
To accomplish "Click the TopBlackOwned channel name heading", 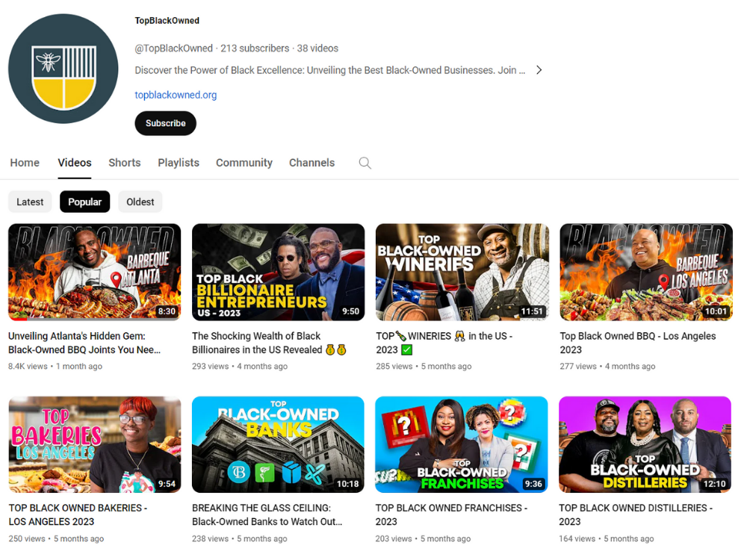I will click(x=167, y=20).
